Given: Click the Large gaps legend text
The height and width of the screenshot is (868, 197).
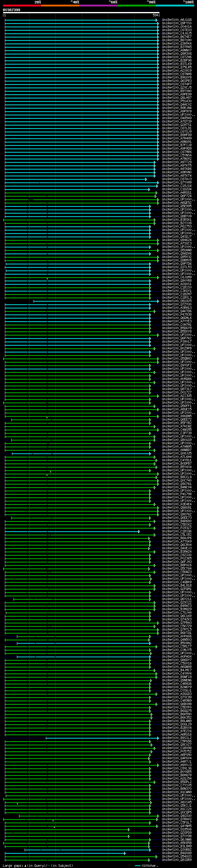Looking at the screenshot, I should [x=38, y=866].
